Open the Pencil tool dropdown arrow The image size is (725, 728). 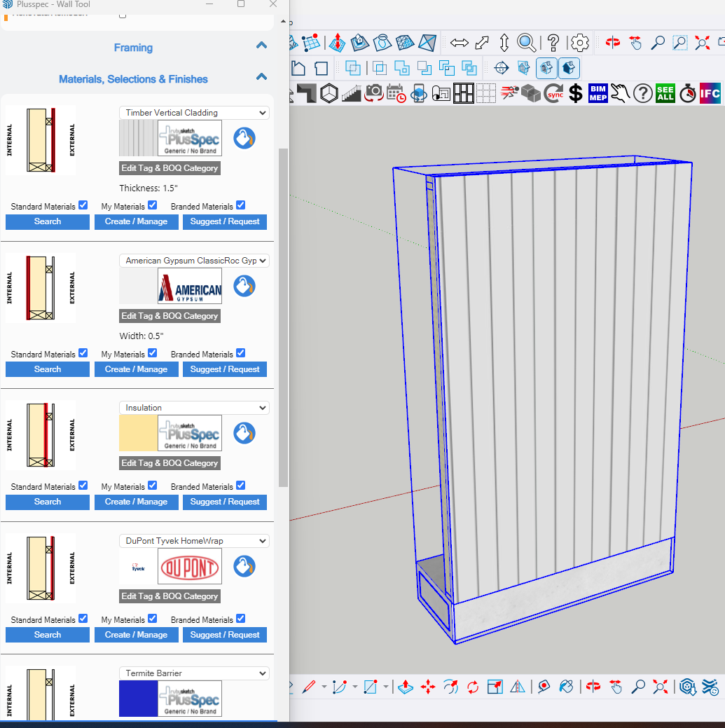(x=324, y=687)
